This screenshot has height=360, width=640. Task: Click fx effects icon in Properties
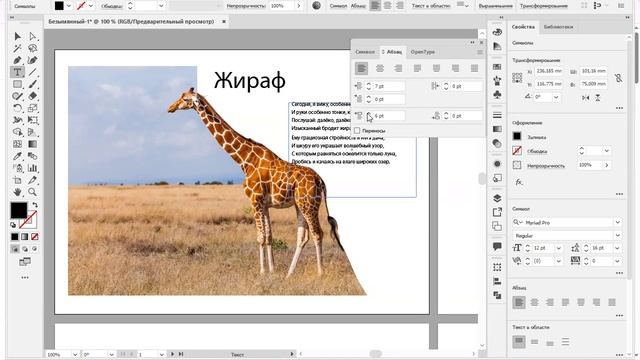[x=518, y=182]
